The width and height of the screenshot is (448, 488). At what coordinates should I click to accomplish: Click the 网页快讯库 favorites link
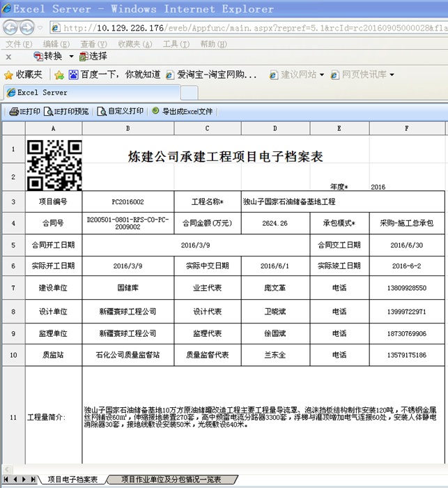[x=358, y=75]
